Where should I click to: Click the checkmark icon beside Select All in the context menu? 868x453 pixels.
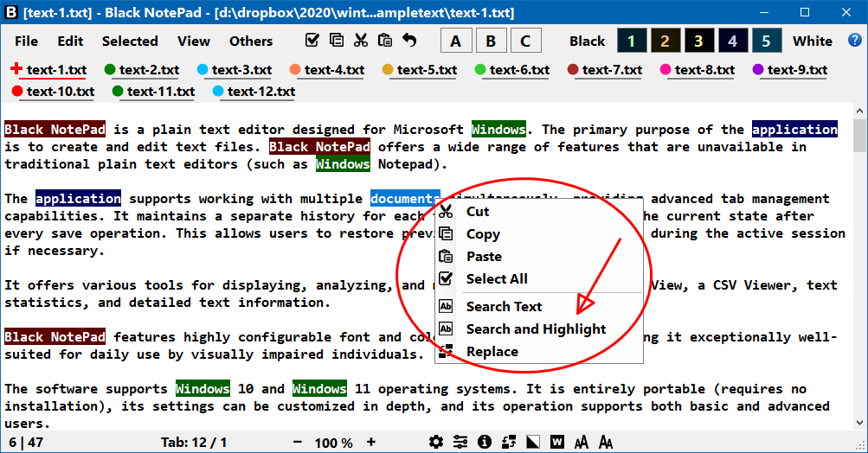(x=446, y=278)
